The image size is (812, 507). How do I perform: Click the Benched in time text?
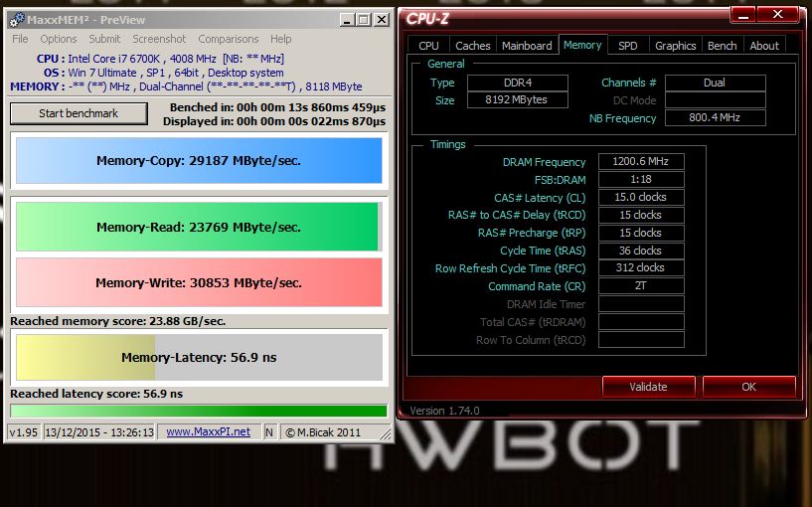click(x=277, y=107)
